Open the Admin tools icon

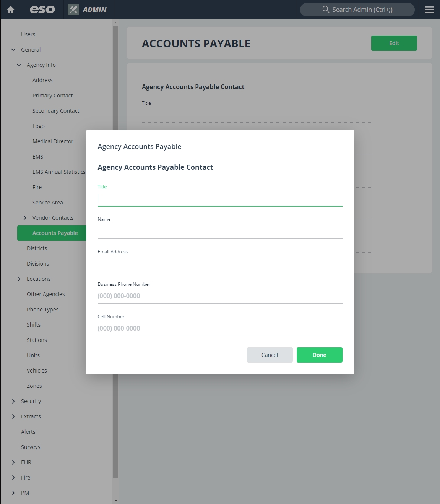point(73,10)
